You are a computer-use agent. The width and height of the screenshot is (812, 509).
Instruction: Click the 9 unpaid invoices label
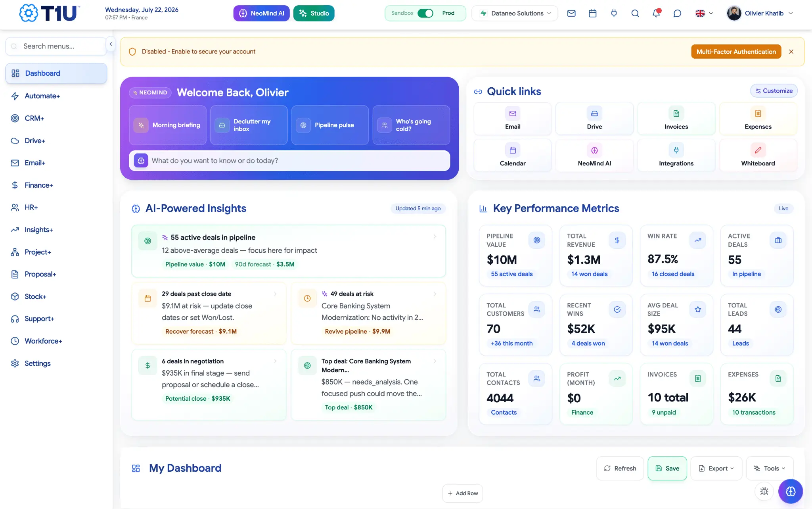coord(664,413)
